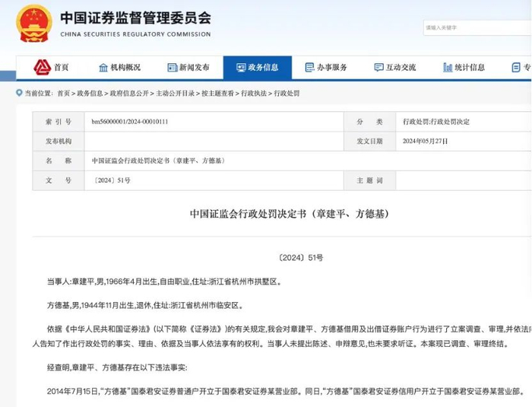Screen dimensions: 532x407
Task: Click the CSRC national emblem logo
Action: pos(34,23)
